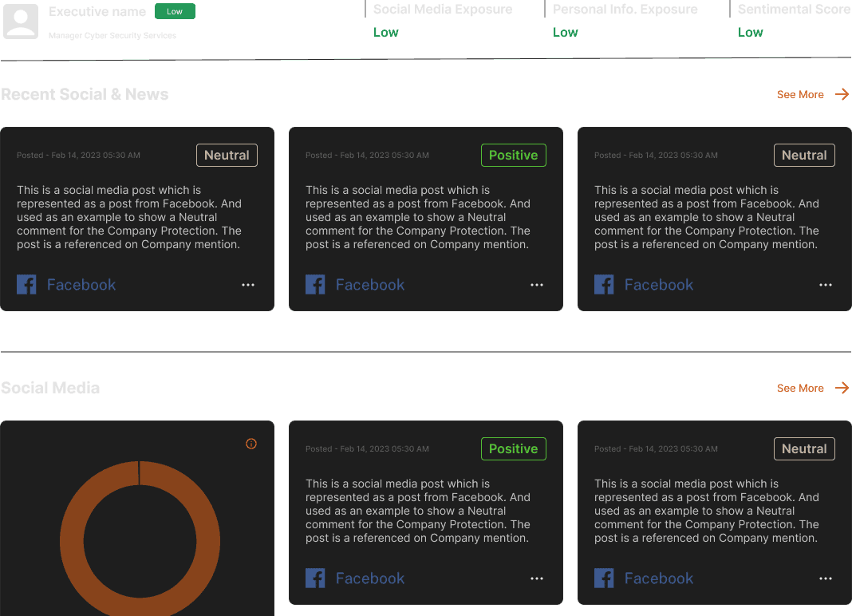Click the Facebook link text on first card
This screenshot has height=616, width=852.
[81, 284]
